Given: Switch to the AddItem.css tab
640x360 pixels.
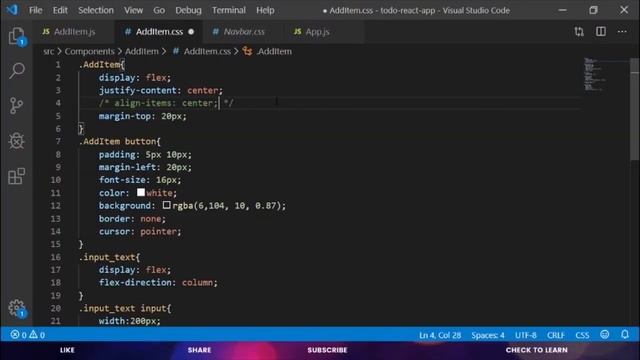Looking at the screenshot, I should click(x=159, y=31).
